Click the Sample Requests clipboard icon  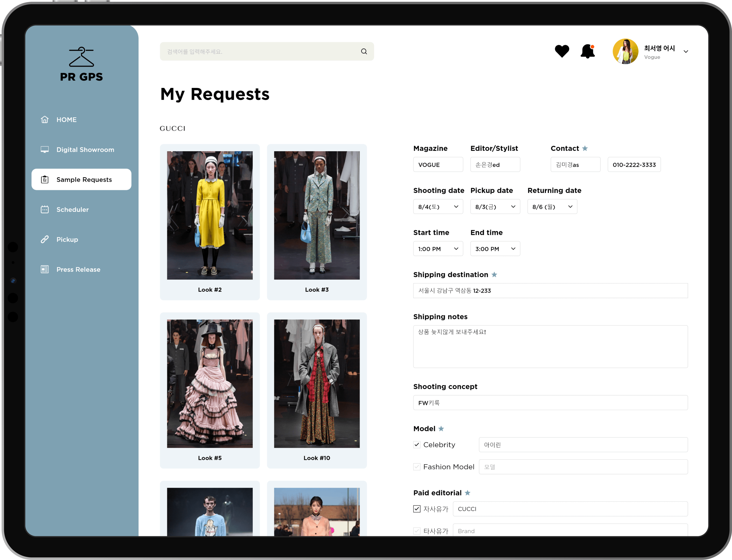[x=45, y=179]
